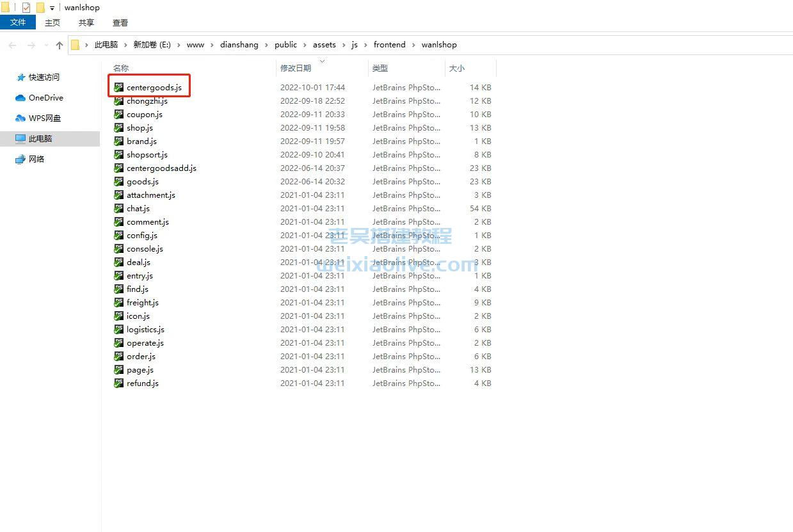This screenshot has height=532, width=793.
Task: Click the OneDrive cloud icon
Action: pos(20,98)
